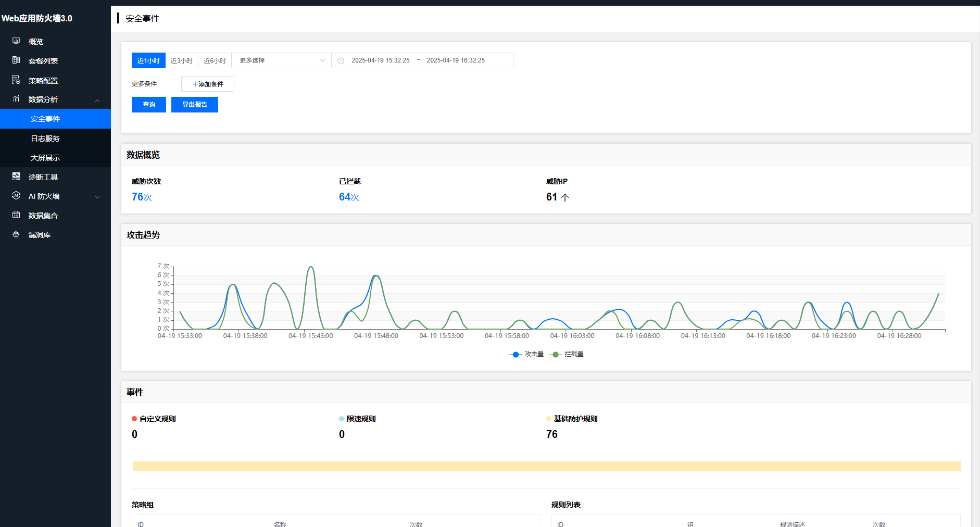The width and height of the screenshot is (980, 527).
Task: Click the 规则描述 column header
Action: coord(793,524)
